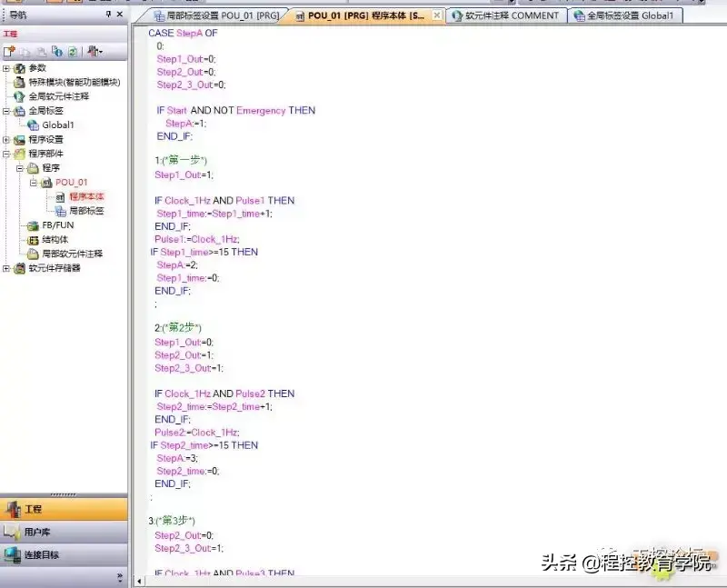727x588 pixels.
Task: Open the 连接目标 navigation pane button
Action: pyautogui.click(x=64, y=554)
